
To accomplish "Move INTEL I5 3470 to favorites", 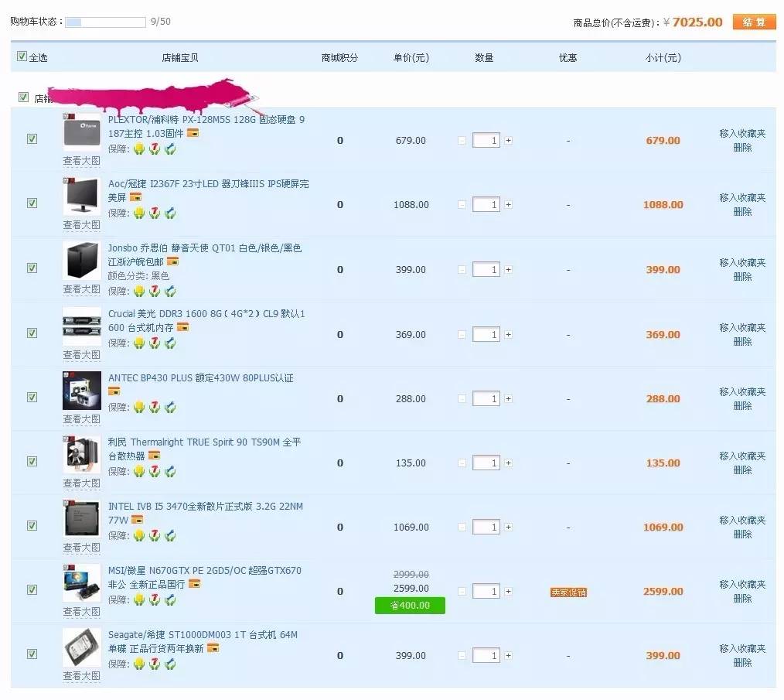I will 742,521.
